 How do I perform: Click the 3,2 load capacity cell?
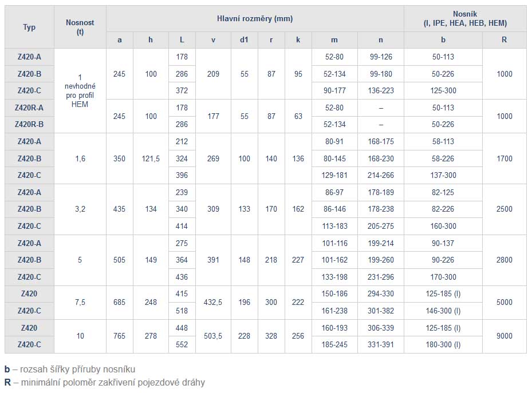pyautogui.click(x=80, y=209)
